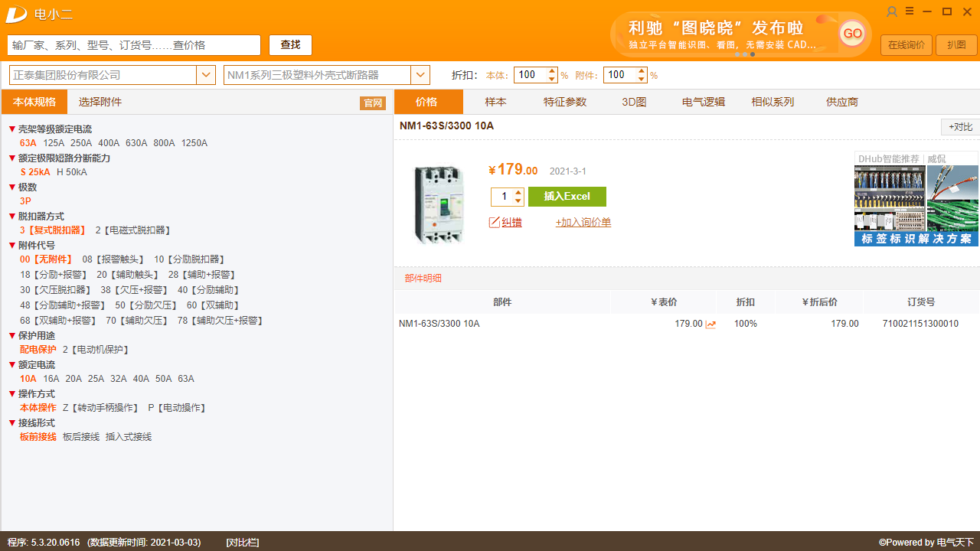Open the manufacturer dropdown arrow
Screen dimensions: 980x551
click(x=206, y=75)
